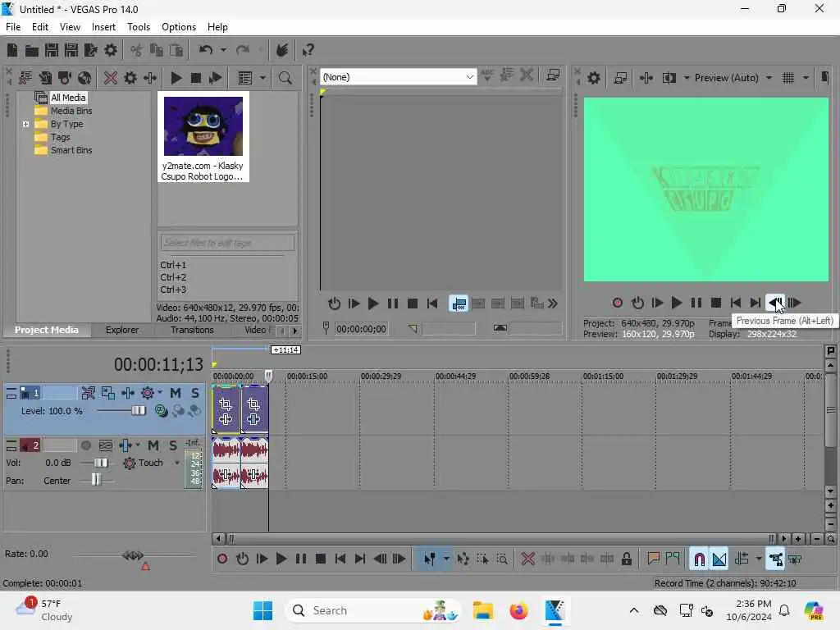Click video track Level slider handle
This screenshot has height=630, width=840.
pyautogui.click(x=138, y=411)
